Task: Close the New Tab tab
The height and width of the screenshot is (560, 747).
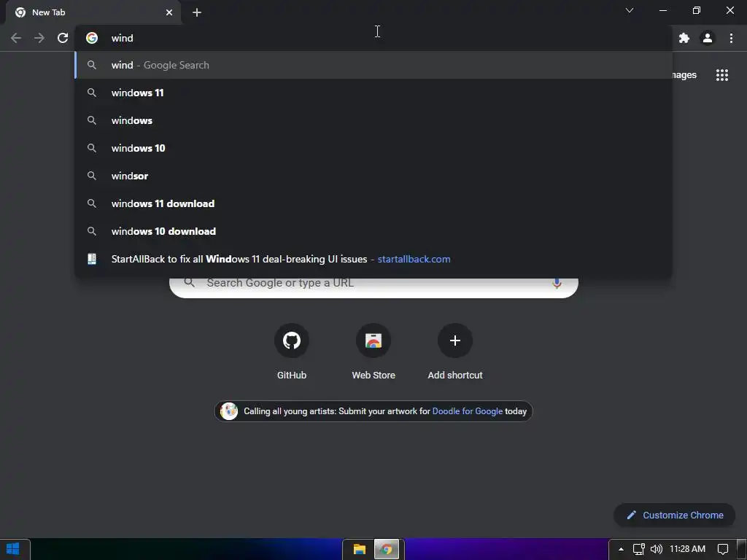Action: pos(169,12)
